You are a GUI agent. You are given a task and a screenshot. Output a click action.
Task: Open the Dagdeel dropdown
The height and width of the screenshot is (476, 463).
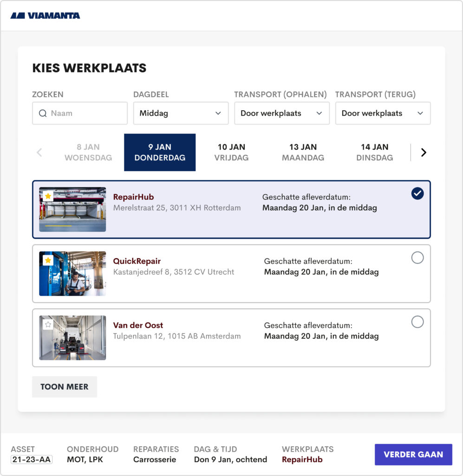[x=181, y=113]
